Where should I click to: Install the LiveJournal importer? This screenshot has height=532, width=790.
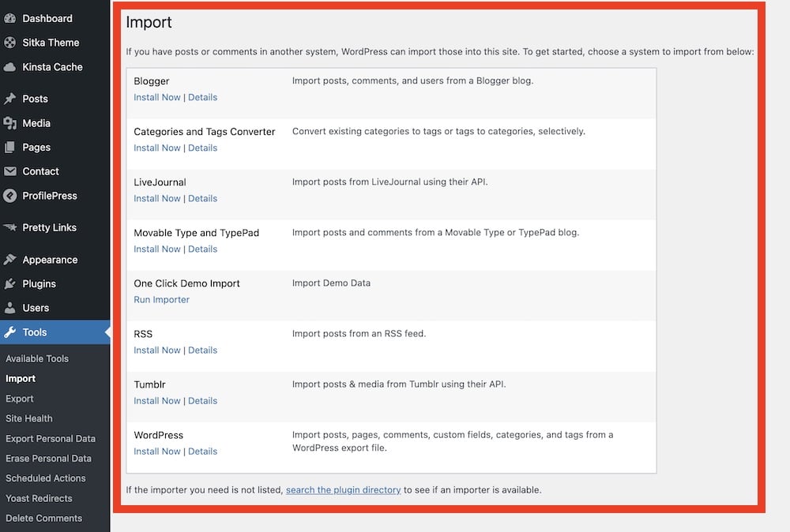[157, 198]
